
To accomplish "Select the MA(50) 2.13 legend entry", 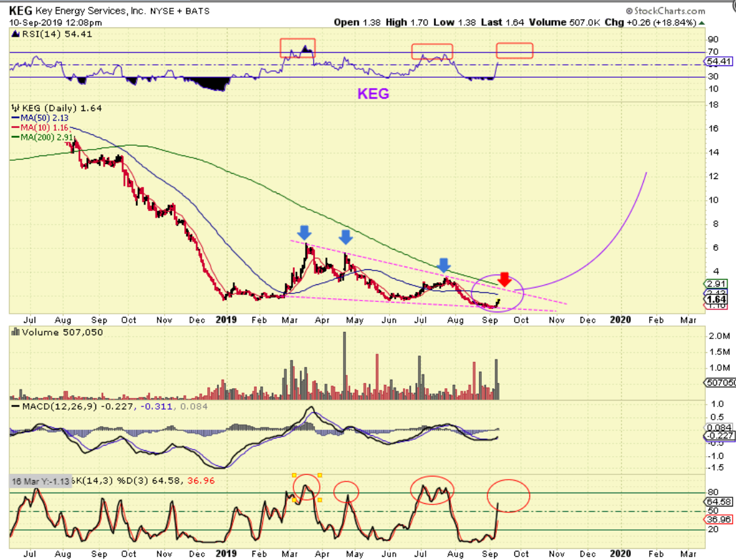I will [x=40, y=118].
